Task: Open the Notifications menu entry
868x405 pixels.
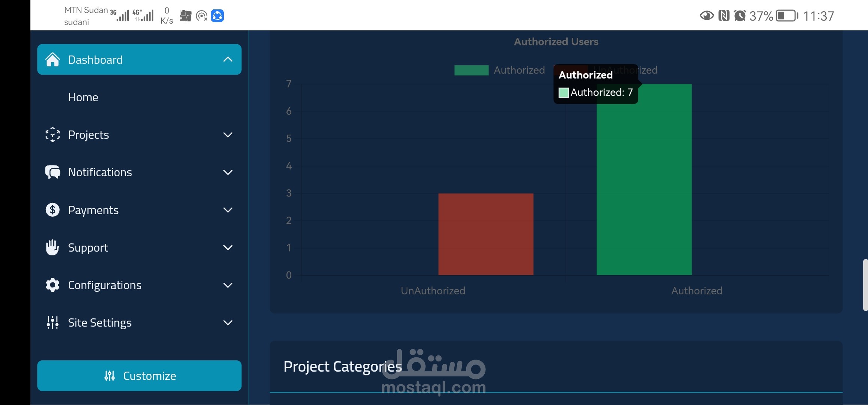Action: click(x=100, y=172)
